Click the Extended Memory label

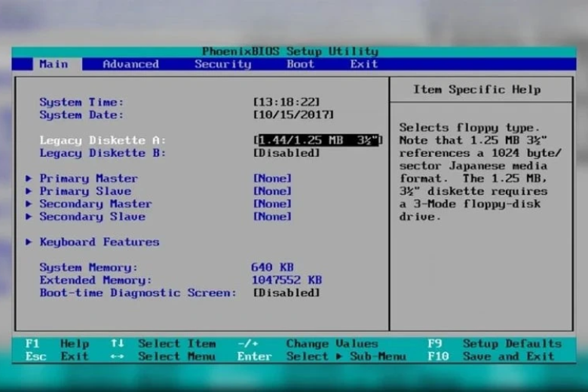pyautogui.click(x=96, y=280)
